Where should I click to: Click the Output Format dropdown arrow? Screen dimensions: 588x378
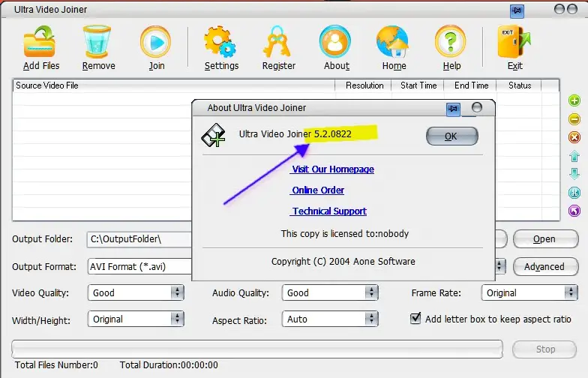coord(499,266)
